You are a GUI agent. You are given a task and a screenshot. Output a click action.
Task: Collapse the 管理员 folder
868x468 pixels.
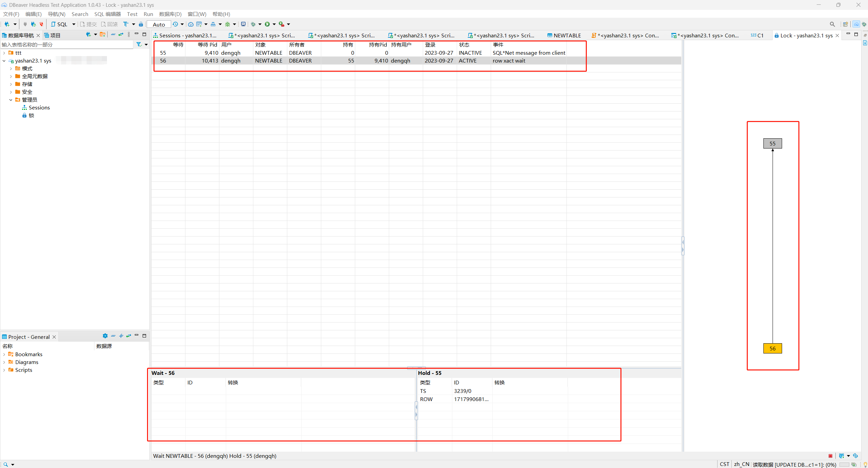click(11, 100)
